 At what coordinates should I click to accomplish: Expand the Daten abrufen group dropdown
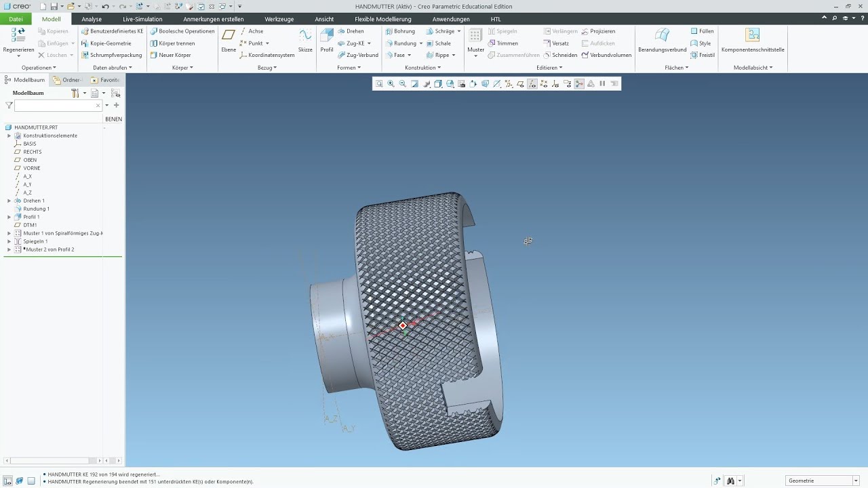tap(113, 68)
